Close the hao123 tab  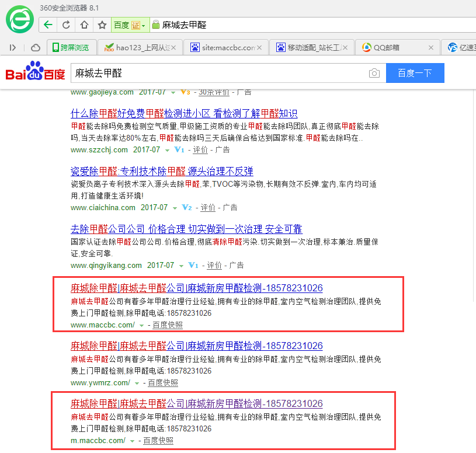173,48
